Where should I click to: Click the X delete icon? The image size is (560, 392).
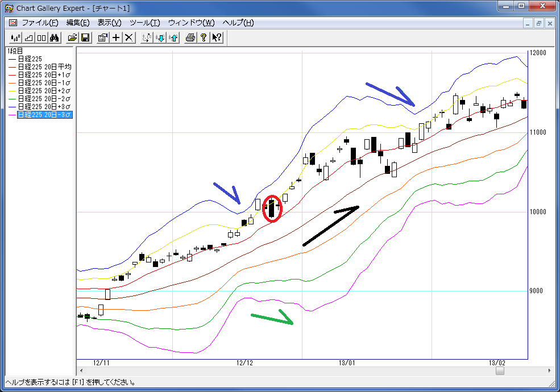pos(129,37)
